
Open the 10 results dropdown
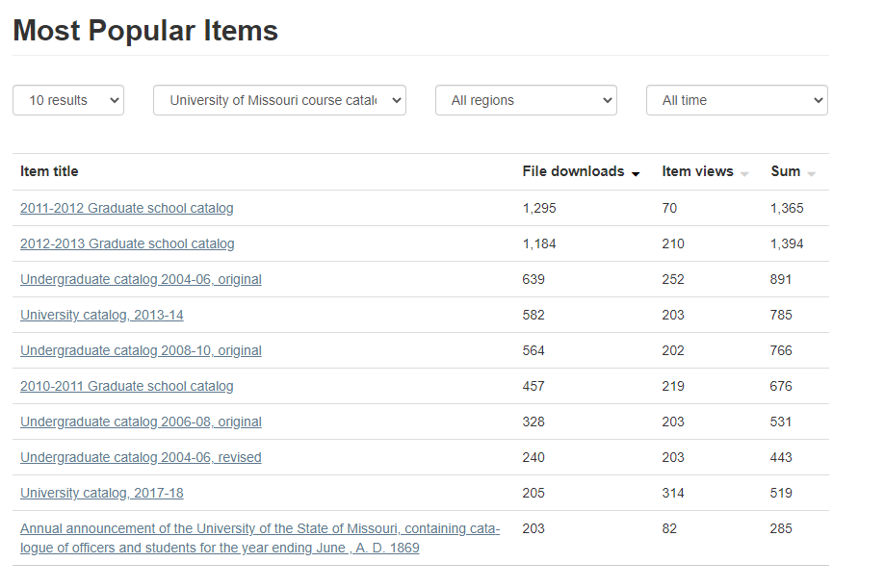tap(67, 100)
